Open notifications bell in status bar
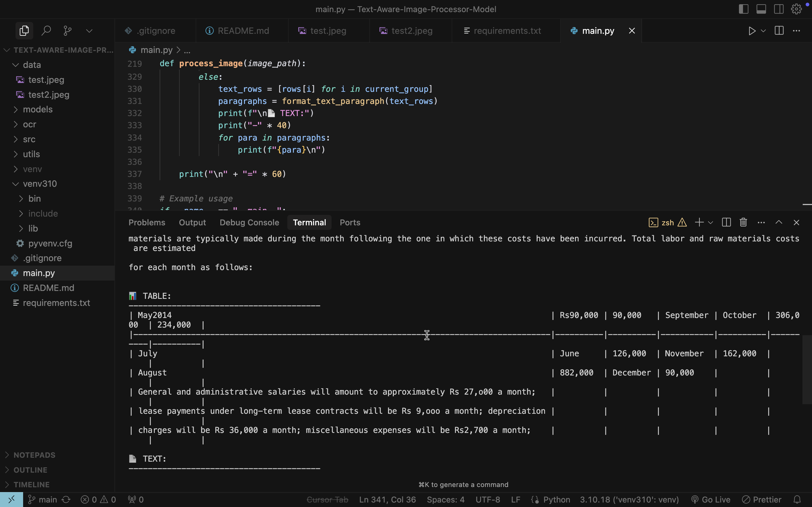The height and width of the screenshot is (507, 812). (x=797, y=500)
